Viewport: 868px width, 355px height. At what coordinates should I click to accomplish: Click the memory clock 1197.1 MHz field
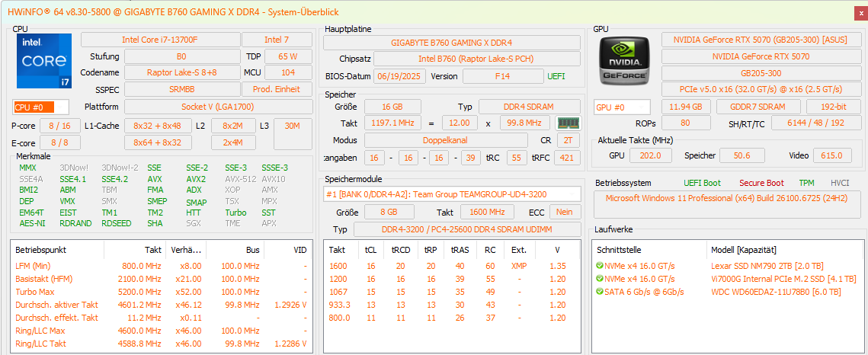click(x=392, y=123)
